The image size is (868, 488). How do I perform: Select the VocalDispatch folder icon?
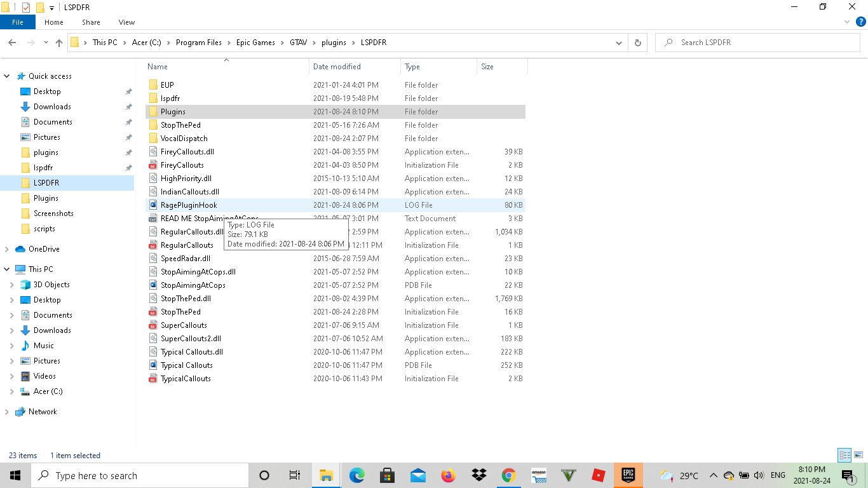click(153, 139)
